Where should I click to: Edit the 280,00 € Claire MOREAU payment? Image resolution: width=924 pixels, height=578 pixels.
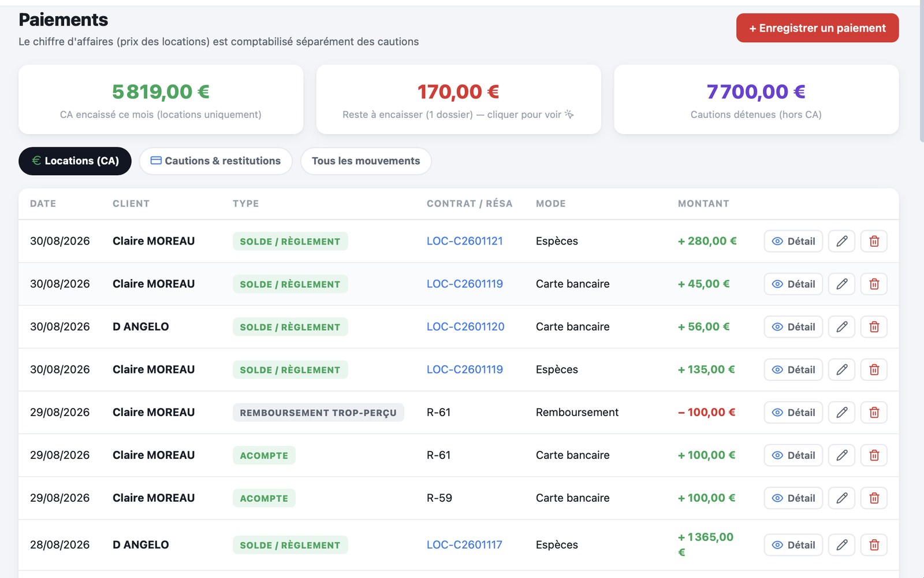pos(841,241)
